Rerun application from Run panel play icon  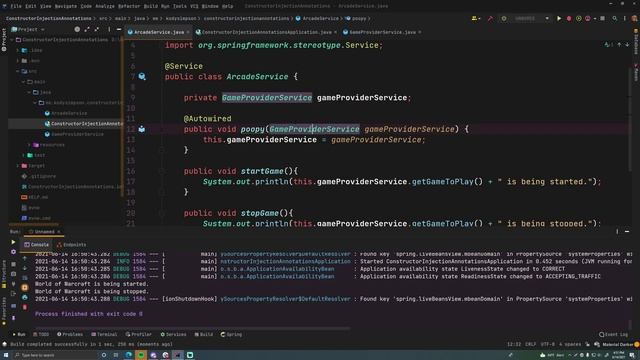[x=13, y=242]
